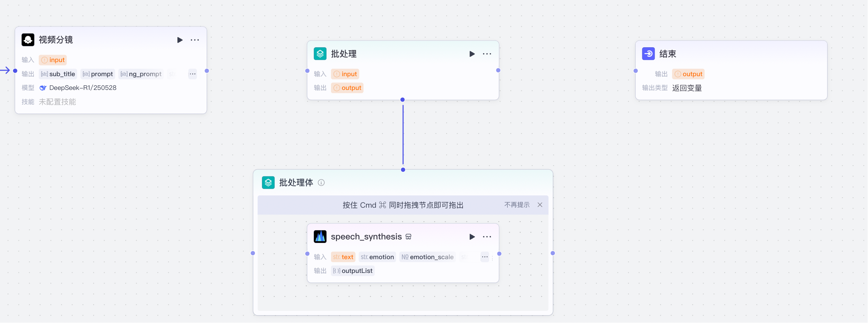Image resolution: width=868 pixels, height=323 pixels.
Task: Click 不再提示 to dismiss the hint
Action: [517, 205]
